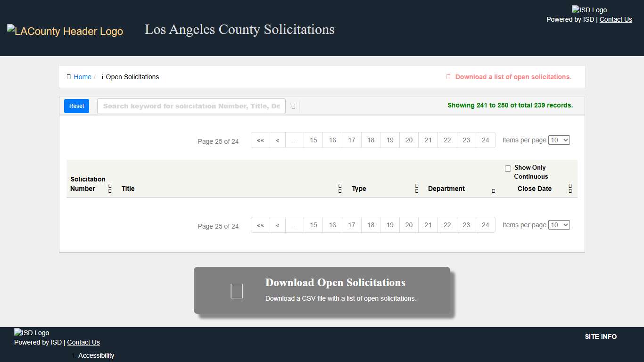Open the bottom Items per page selector
Viewport: 644px width, 362px height.
(x=559, y=225)
